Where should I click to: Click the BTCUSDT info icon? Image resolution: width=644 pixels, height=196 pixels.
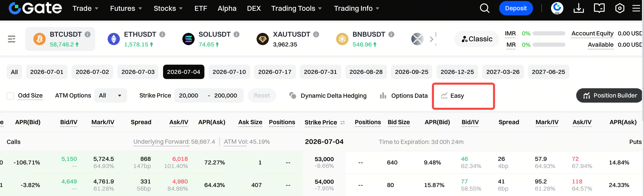(x=88, y=34)
